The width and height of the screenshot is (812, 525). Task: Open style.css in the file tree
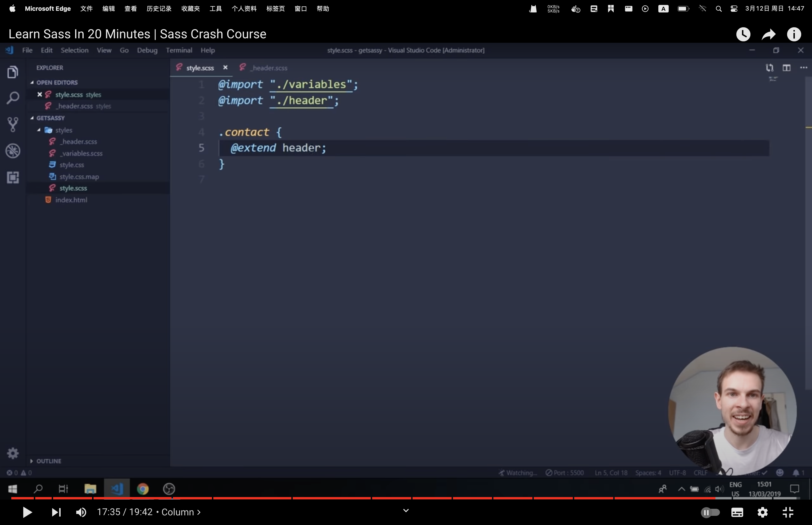[x=71, y=165]
